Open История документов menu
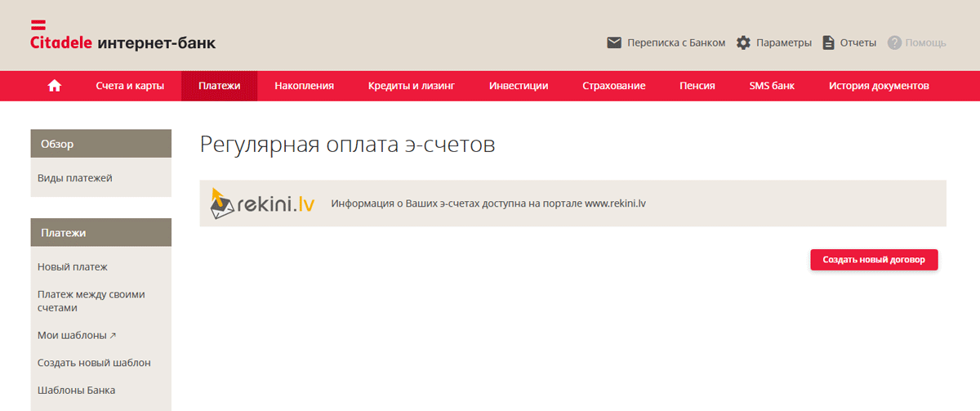Image resolution: width=980 pixels, height=411 pixels. (x=879, y=86)
